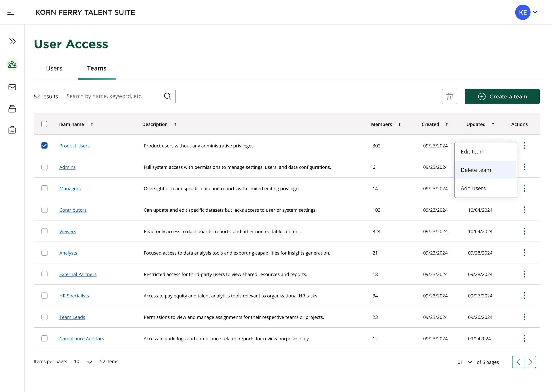
Task: Click the trash delete icon button
Action: pos(449,97)
